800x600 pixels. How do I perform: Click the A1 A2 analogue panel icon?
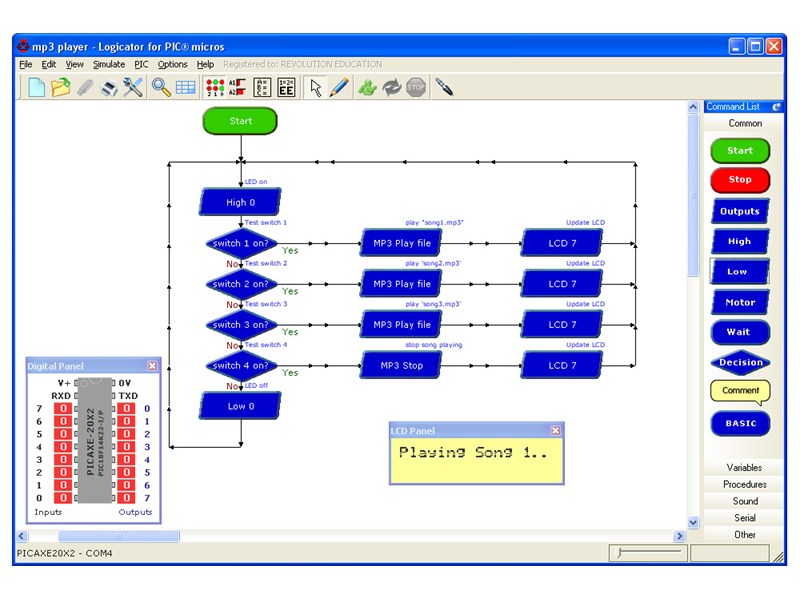click(237, 88)
